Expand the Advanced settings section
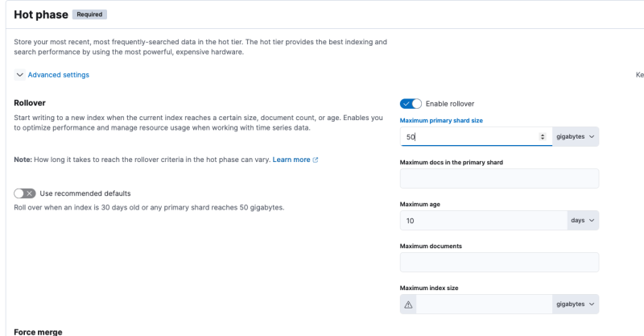Screen dimensions: 644x336 coord(58,75)
